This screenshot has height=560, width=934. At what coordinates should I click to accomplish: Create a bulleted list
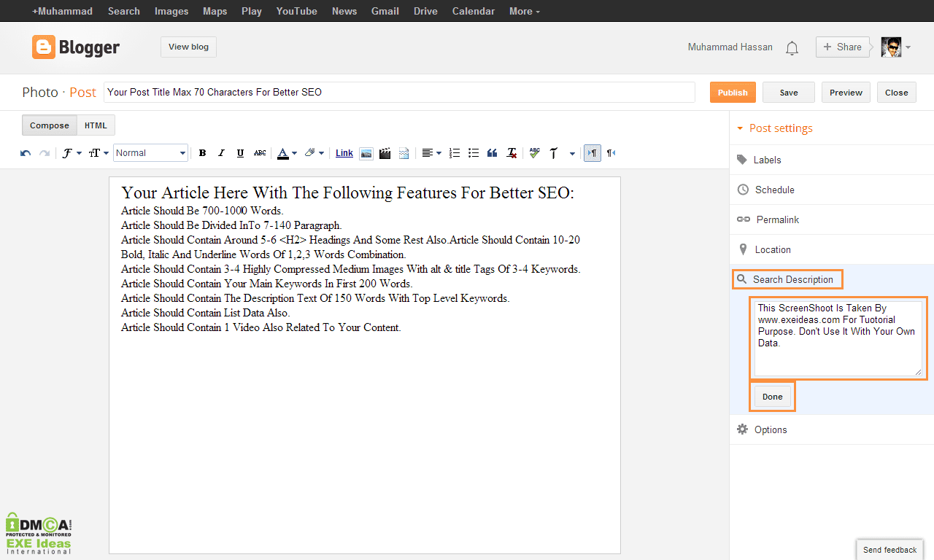point(474,153)
